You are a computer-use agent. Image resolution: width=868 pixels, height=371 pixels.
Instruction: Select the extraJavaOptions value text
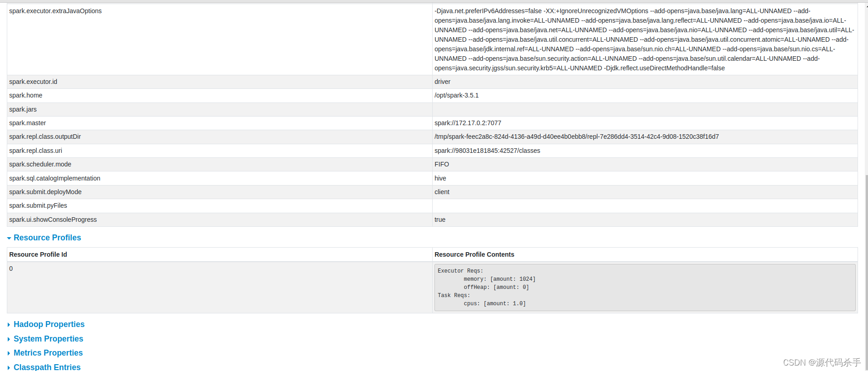(x=644, y=39)
